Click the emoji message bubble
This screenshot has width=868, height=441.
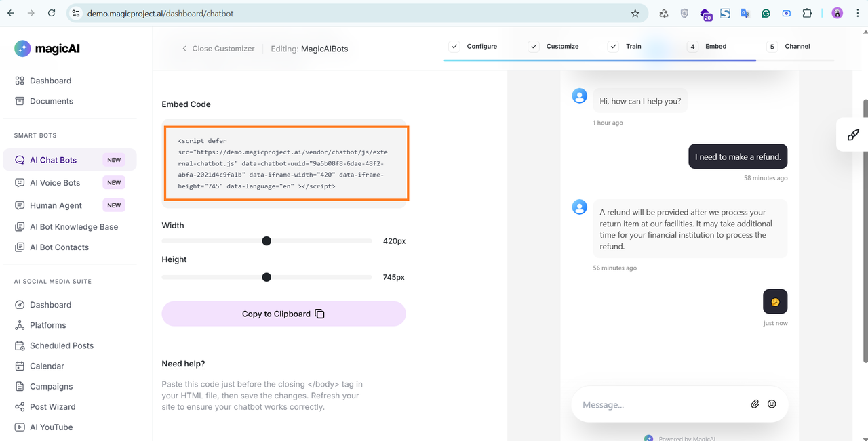point(775,301)
